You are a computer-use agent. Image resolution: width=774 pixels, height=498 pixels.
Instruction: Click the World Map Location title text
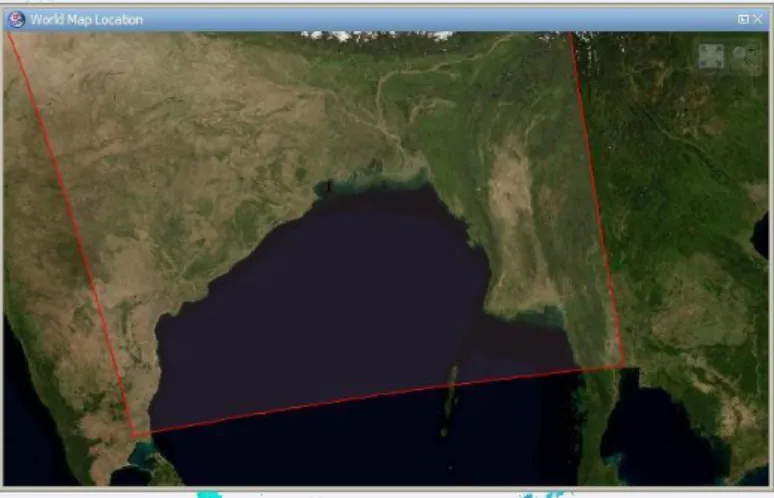86,20
